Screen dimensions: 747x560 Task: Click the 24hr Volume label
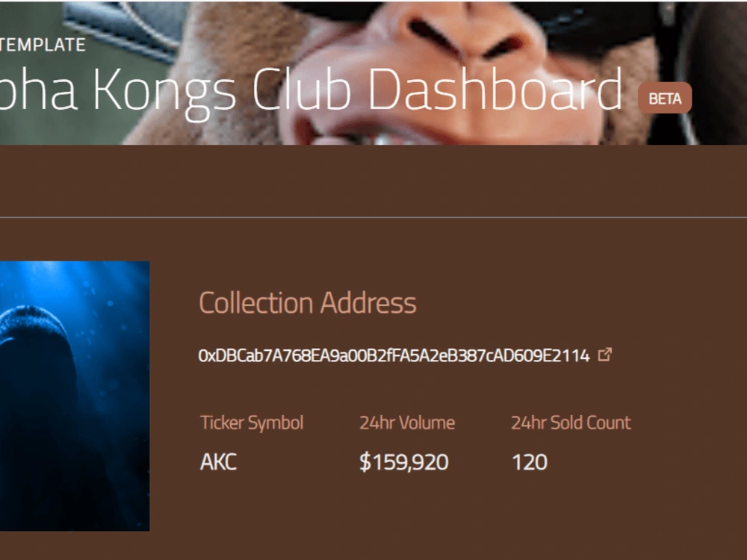click(x=407, y=423)
